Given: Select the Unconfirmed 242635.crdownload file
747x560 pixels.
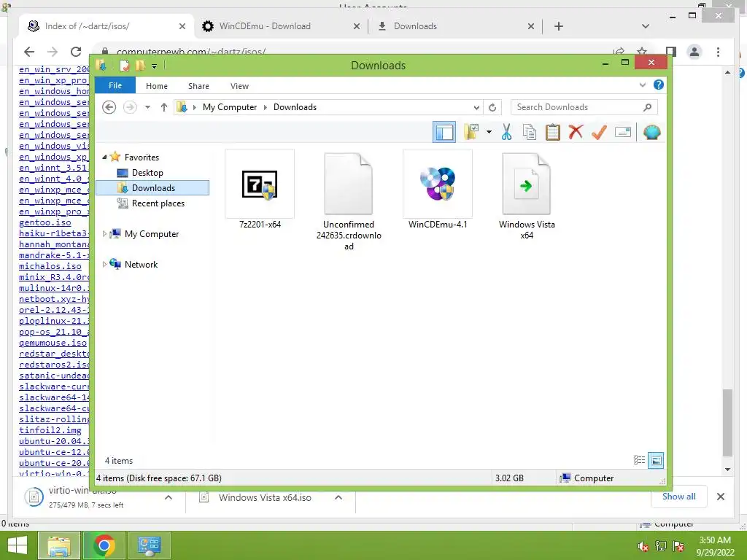Looking at the screenshot, I should (x=349, y=201).
